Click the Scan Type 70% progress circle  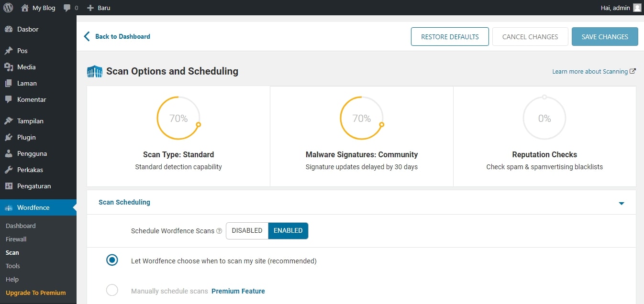[178, 118]
